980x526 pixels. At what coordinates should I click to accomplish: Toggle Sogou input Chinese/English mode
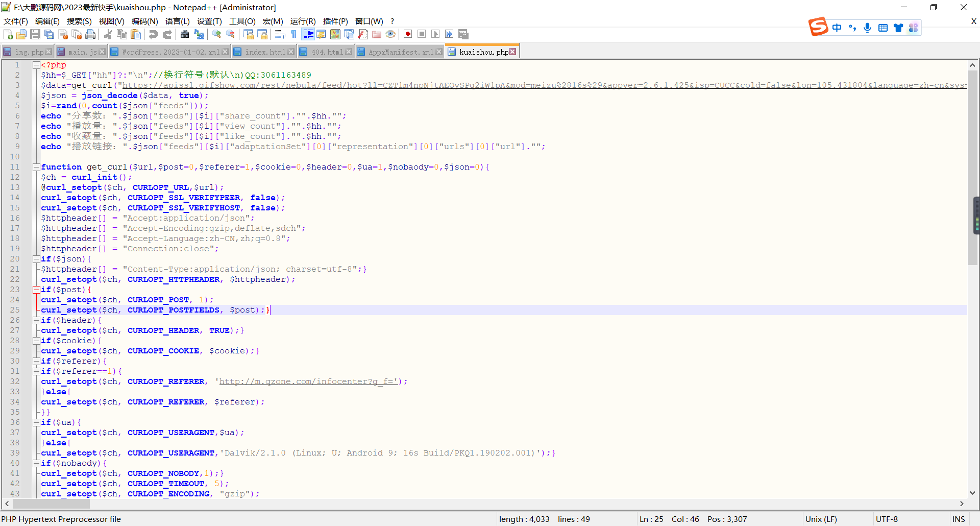837,28
